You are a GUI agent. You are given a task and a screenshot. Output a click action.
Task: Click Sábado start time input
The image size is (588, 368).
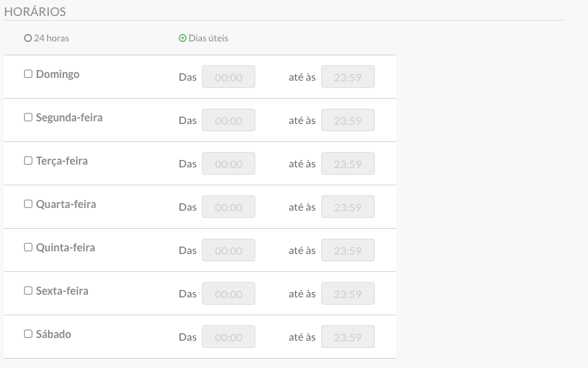tap(229, 337)
